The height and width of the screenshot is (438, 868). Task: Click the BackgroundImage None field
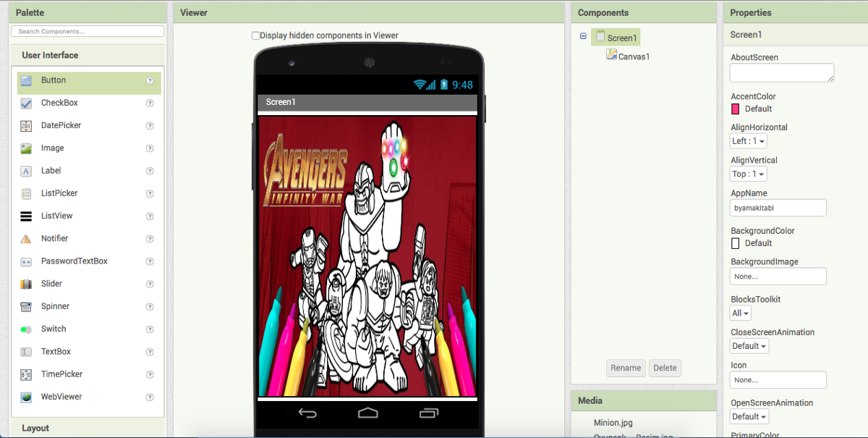tap(778, 277)
